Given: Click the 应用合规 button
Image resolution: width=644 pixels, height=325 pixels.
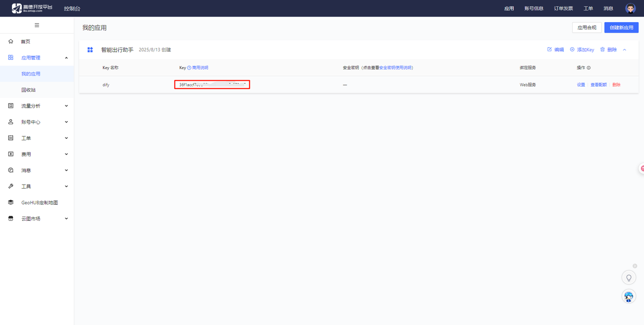Looking at the screenshot, I should 587,28.
